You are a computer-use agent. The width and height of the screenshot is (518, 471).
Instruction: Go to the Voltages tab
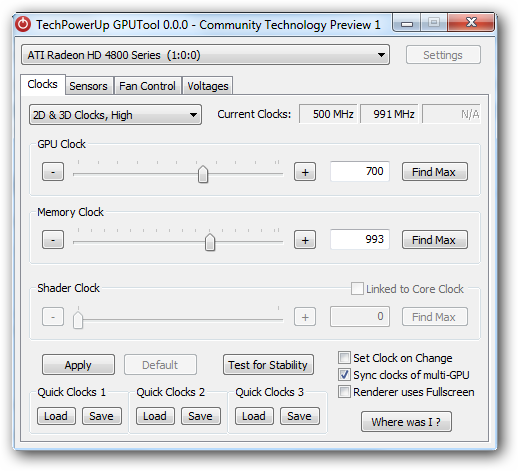pos(208,86)
